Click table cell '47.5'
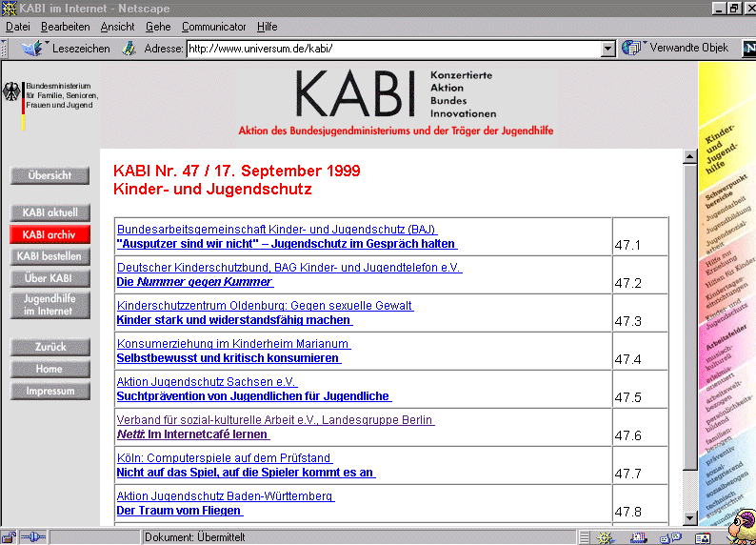 [x=639, y=389]
